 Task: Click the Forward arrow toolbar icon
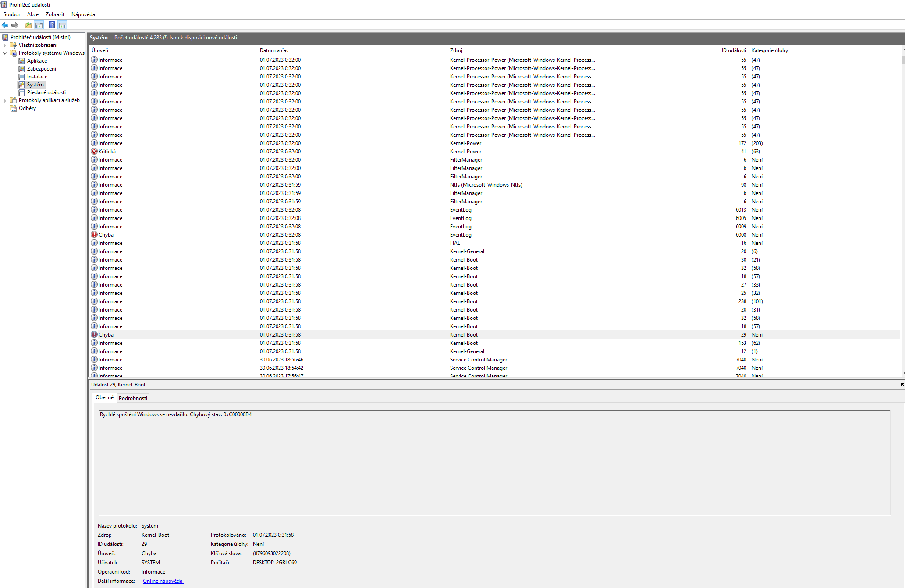click(15, 25)
